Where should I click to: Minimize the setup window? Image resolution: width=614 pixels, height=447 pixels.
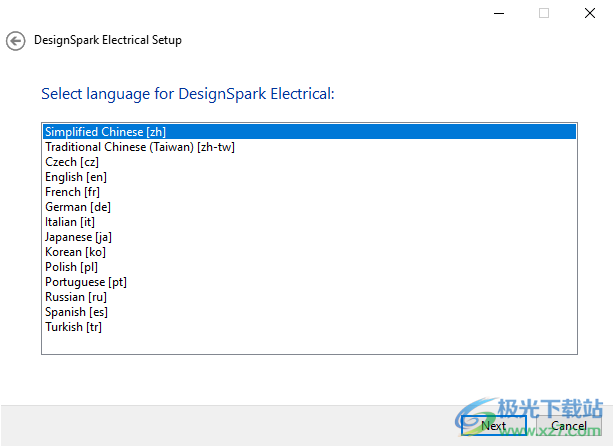[499, 13]
